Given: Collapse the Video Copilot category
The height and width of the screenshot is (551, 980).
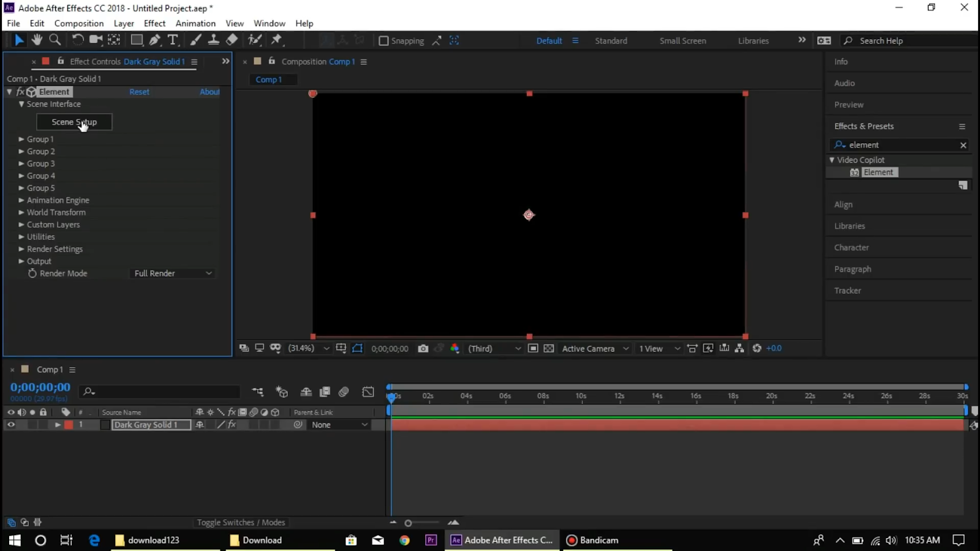Looking at the screenshot, I should [x=832, y=160].
